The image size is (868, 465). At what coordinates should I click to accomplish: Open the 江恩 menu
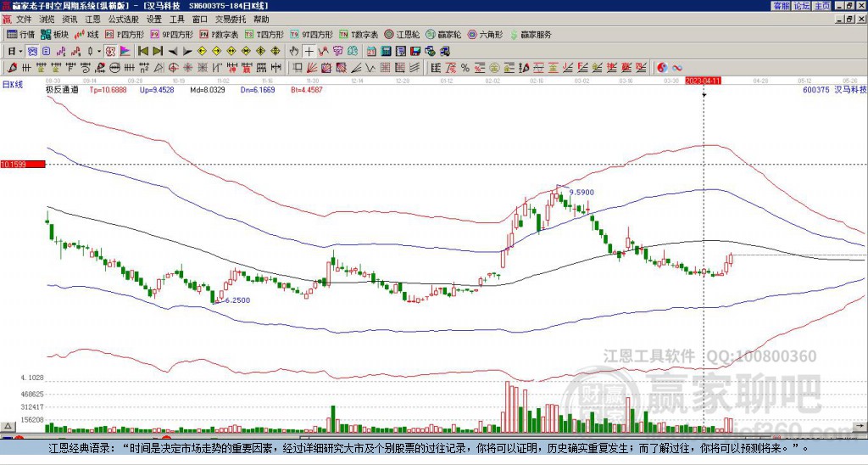[x=92, y=20]
